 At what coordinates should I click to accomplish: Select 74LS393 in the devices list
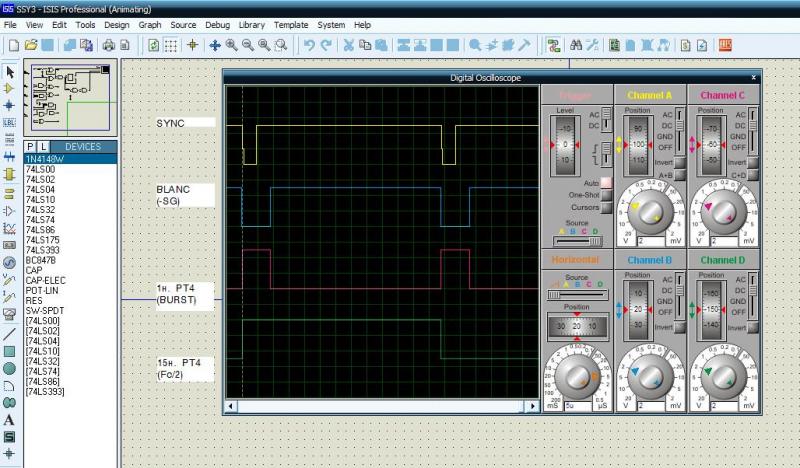coord(44,248)
